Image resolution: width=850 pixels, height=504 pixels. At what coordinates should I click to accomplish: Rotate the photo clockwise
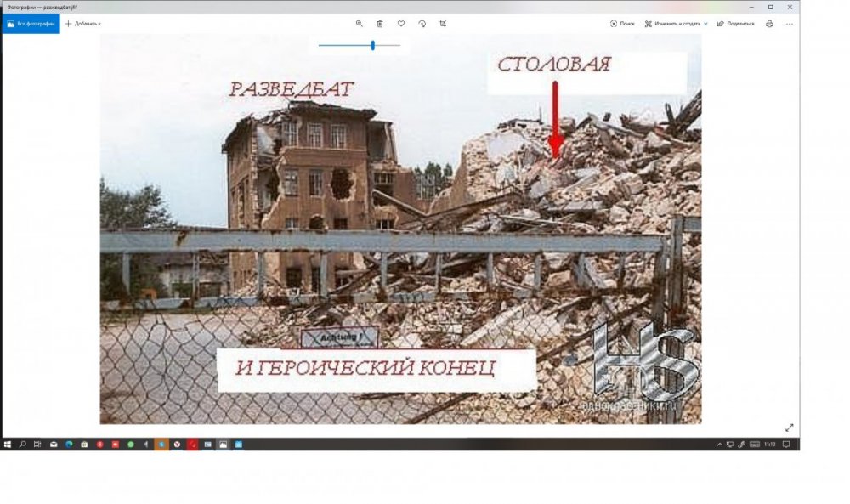tap(422, 23)
